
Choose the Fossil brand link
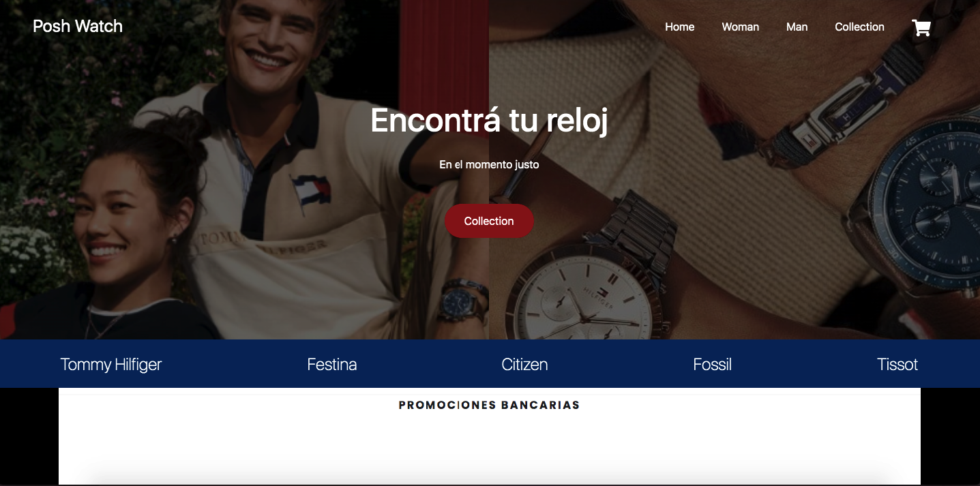pos(712,365)
